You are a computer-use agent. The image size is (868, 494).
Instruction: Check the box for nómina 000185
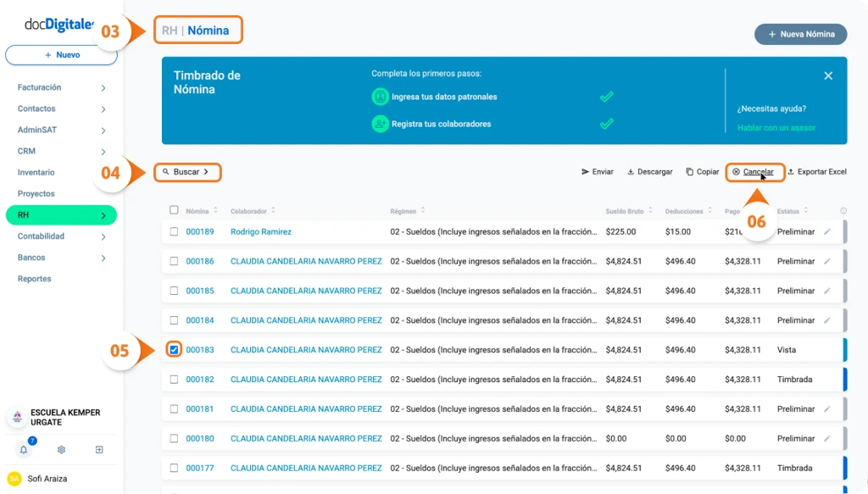(x=174, y=291)
